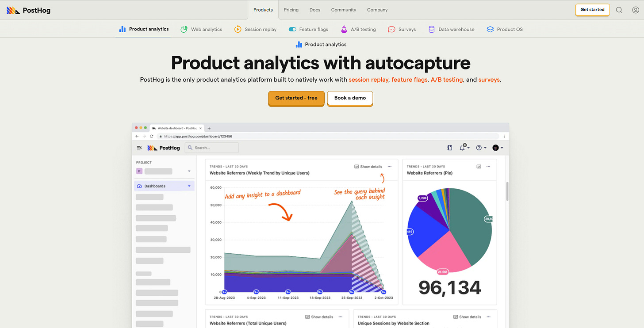Click the 96,134 total value
This screenshot has width=644, height=328.
(450, 288)
